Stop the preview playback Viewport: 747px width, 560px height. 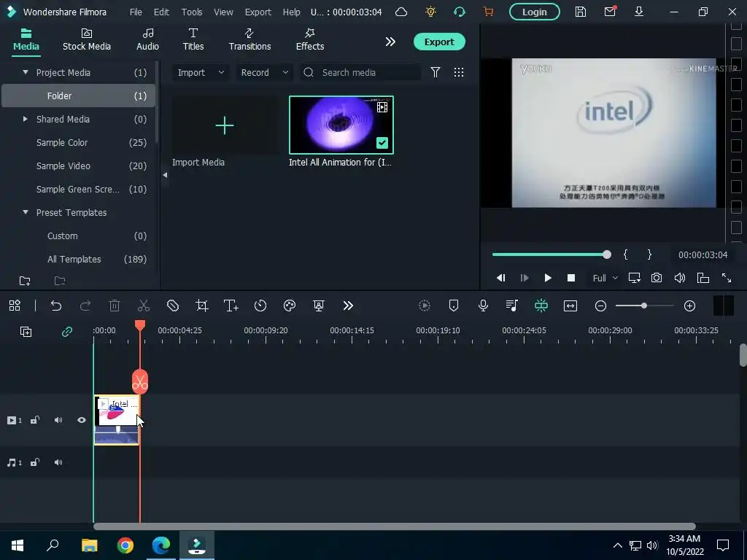[571, 278]
